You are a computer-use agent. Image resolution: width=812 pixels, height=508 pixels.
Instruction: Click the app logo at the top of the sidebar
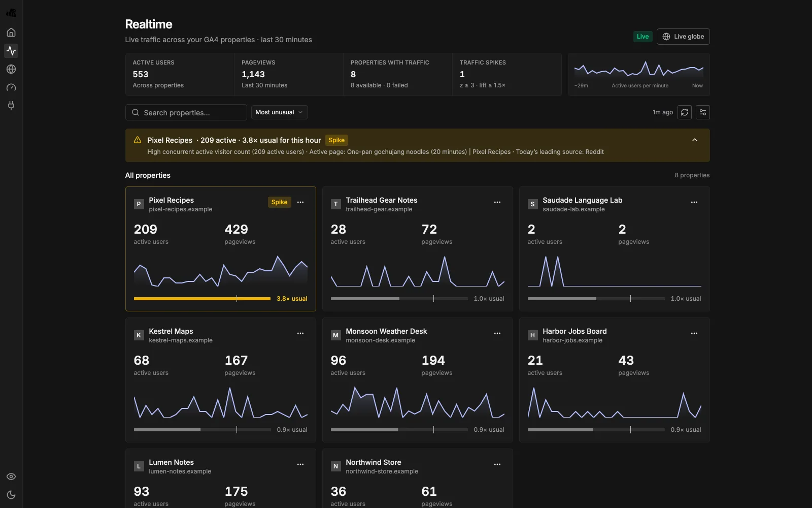[11, 13]
